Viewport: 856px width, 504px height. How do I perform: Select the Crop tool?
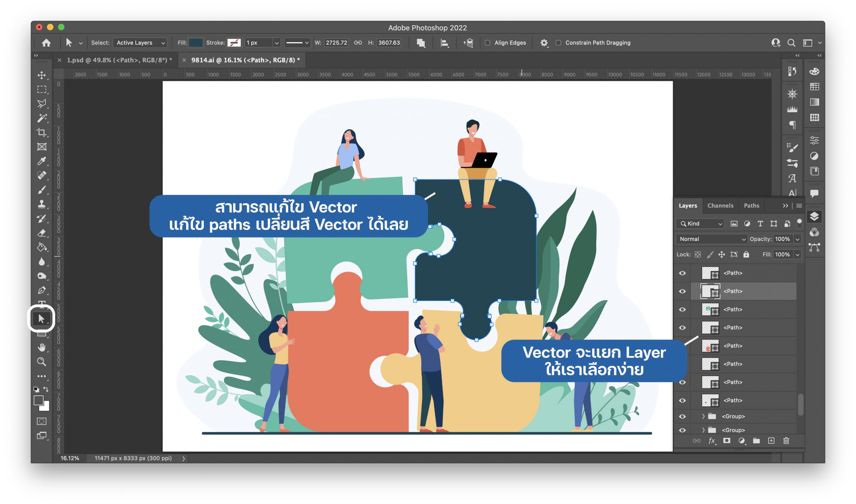[42, 132]
